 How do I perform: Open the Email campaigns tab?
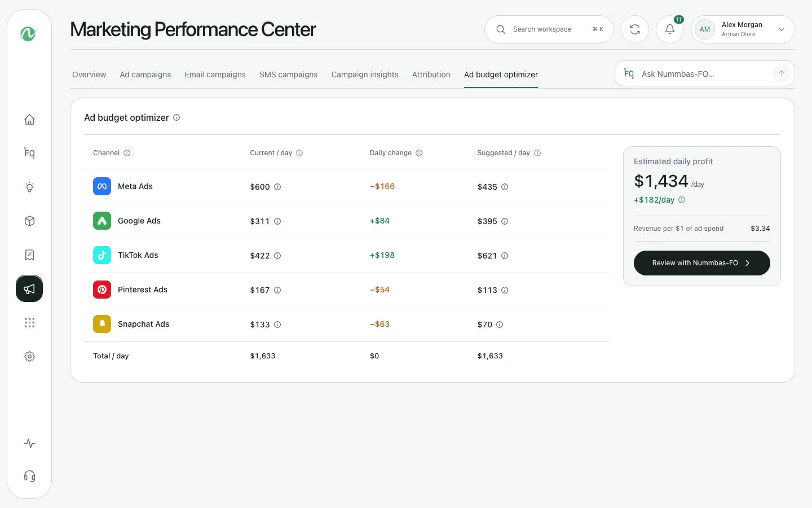pos(215,75)
